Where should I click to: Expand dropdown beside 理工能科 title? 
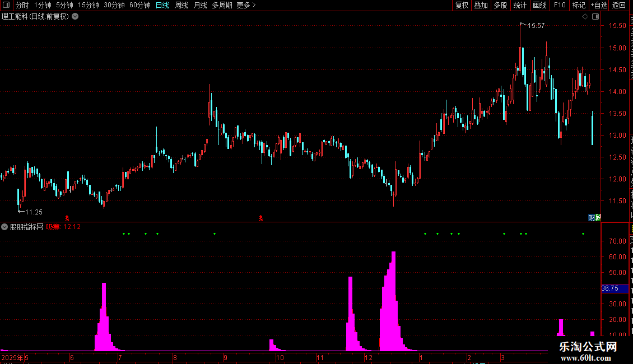[75, 17]
